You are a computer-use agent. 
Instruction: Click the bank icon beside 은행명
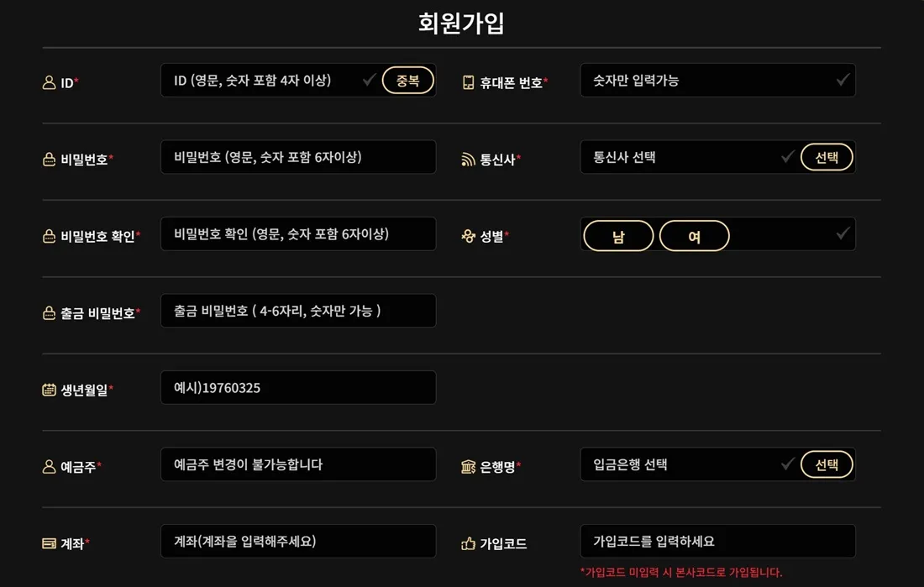469,467
